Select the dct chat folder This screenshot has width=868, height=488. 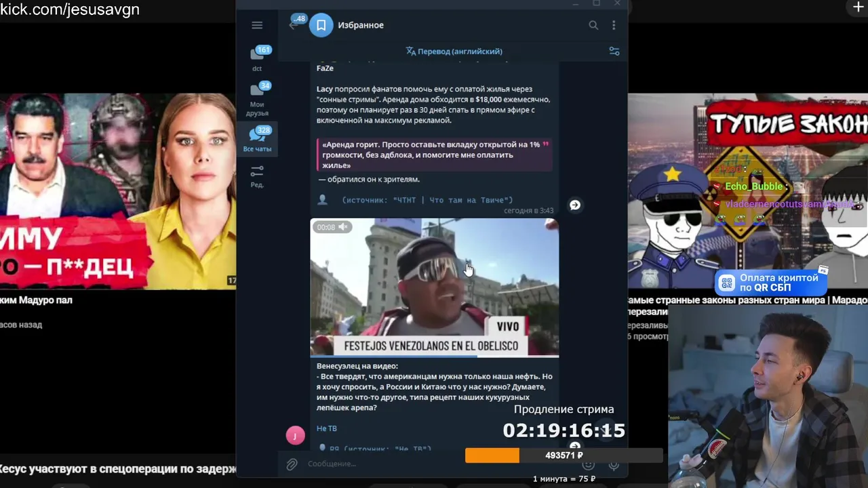[x=257, y=58]
